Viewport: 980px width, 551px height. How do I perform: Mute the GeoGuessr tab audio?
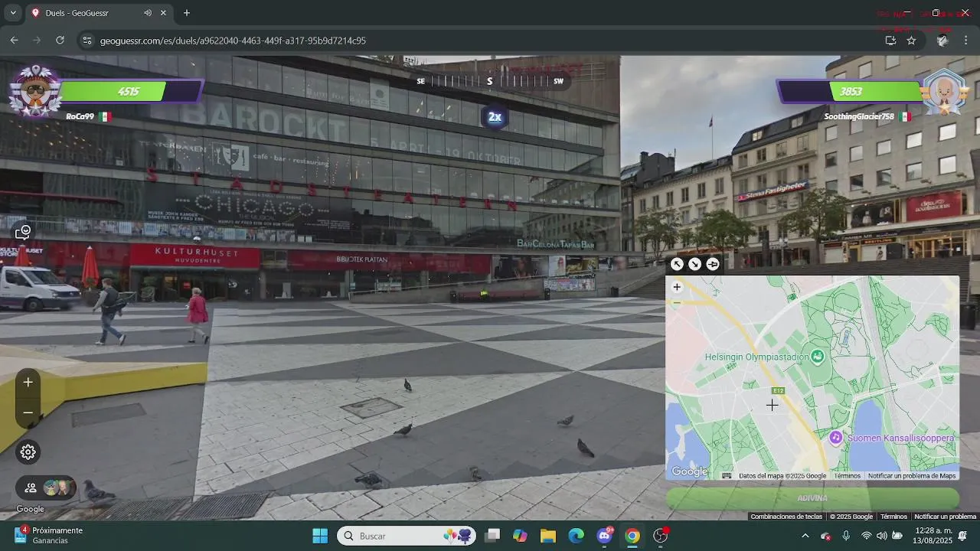pyautogui.click(x=148, y=13)
